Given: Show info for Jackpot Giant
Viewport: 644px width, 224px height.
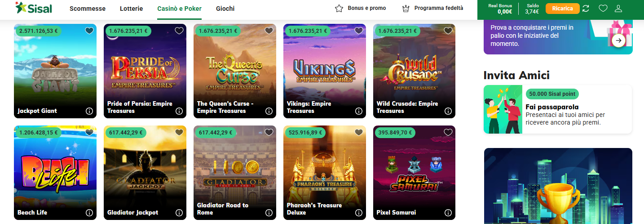Looking at the screenshot, I should (x=89, y=111).
